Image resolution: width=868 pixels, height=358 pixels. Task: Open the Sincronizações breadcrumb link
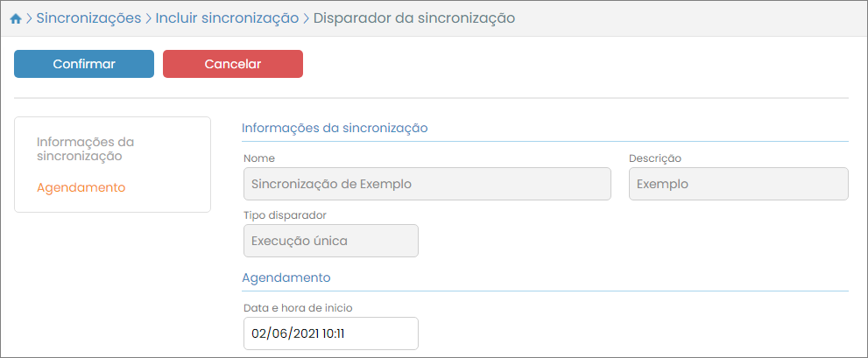point(88,18)
